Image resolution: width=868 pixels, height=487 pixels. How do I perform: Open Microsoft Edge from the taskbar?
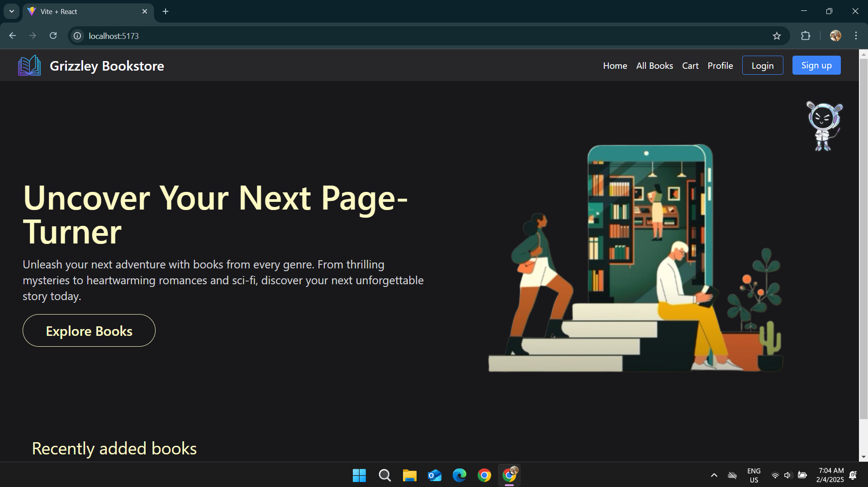coord(459,475)
